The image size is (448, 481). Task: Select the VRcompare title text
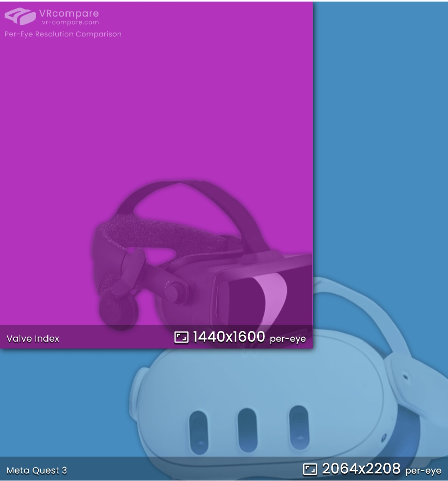(x=69, y=13)
